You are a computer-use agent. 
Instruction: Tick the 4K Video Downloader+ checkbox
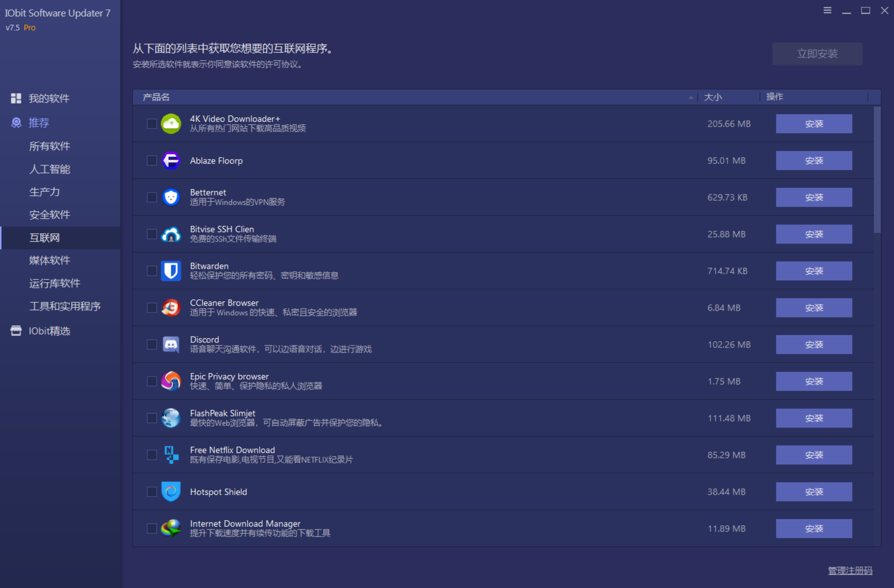pos(152,124)
